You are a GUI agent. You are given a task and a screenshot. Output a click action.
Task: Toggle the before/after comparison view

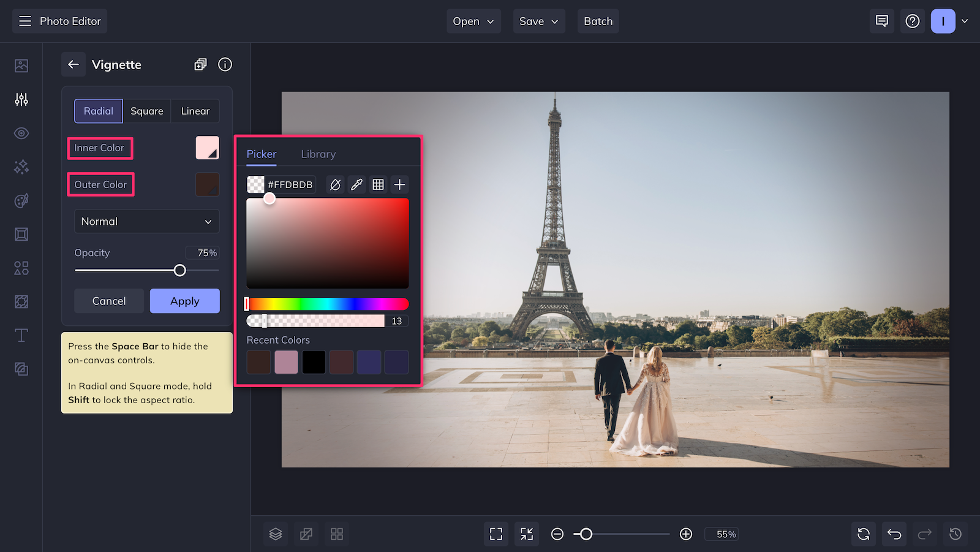(306, 534)
